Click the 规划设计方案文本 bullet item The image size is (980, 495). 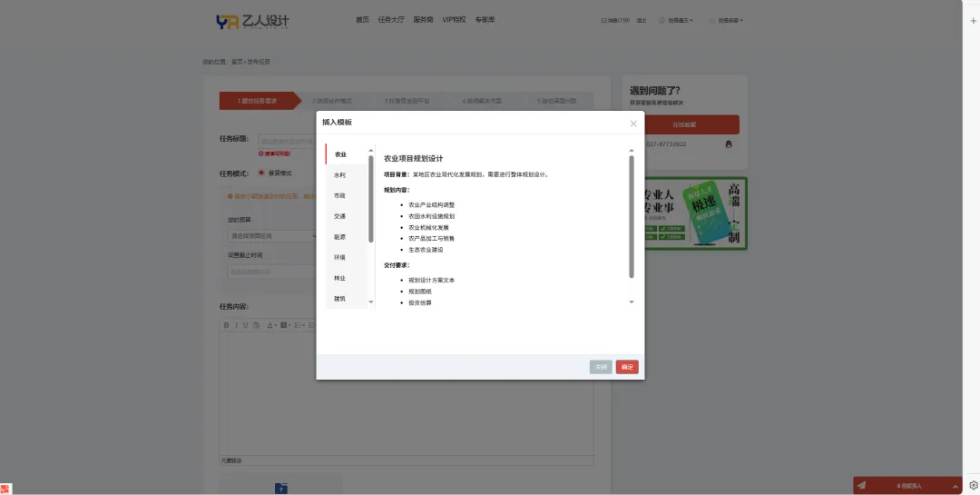point(431,281)
